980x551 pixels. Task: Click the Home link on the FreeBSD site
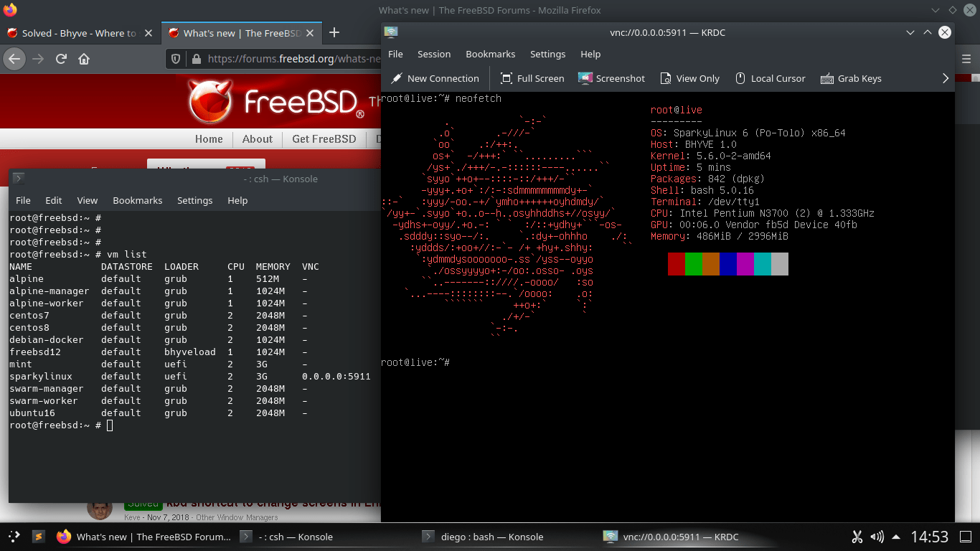209,138
